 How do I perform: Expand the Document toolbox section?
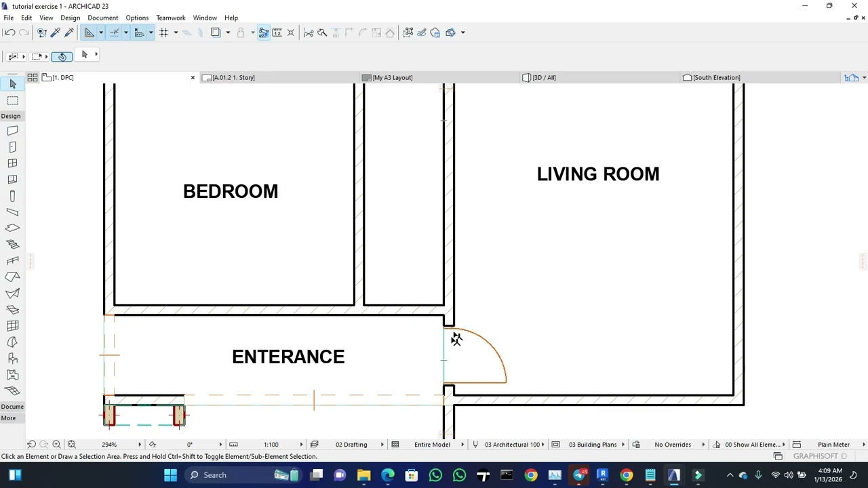click(12, 407)
